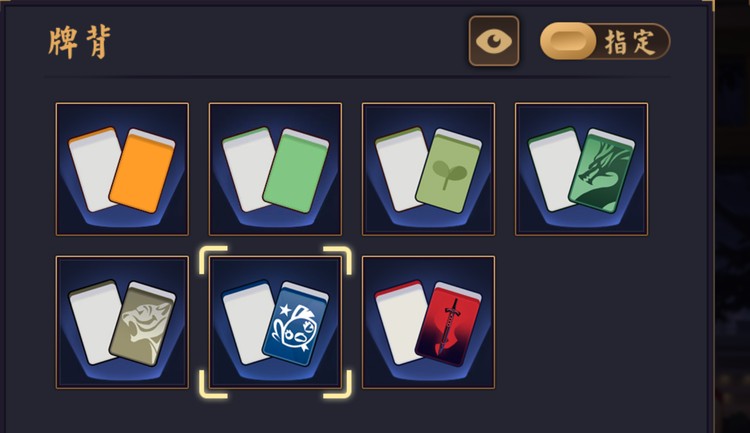Click the gold knob of 指定 switch
This screenshot has width=750, height=433.
point(568,41)
